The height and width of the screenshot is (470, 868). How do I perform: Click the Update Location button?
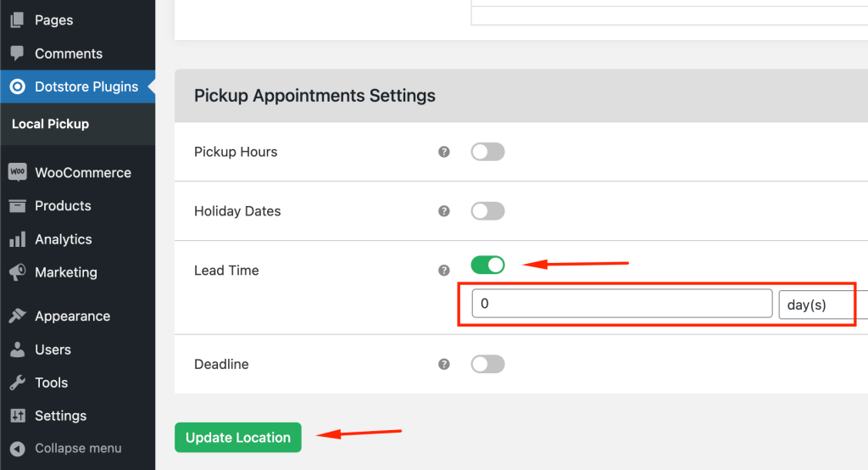[x=237, y=438]
